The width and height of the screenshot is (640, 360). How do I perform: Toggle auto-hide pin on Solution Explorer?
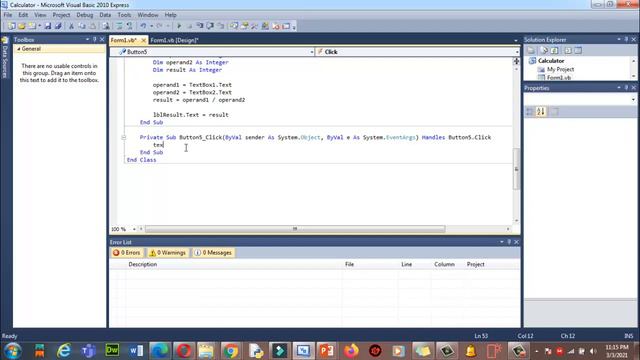[626, 40]
